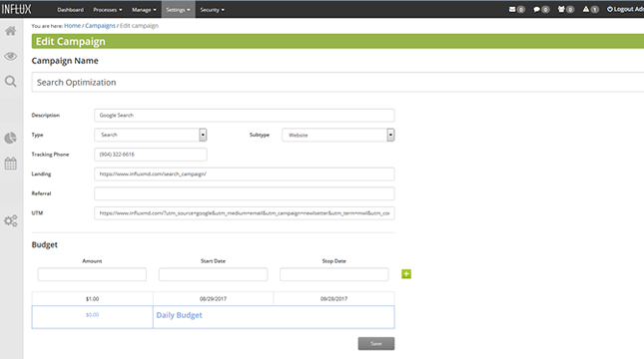Click green plus to add budget
Image resolution: width=644 pixels, height=359 pixels.
[406, 274]
